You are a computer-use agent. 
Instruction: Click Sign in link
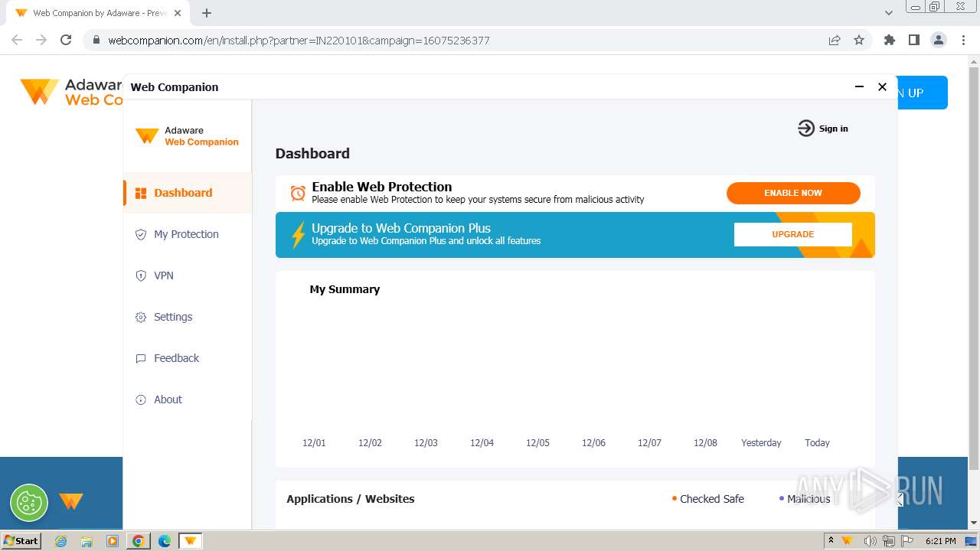(833, 129)
